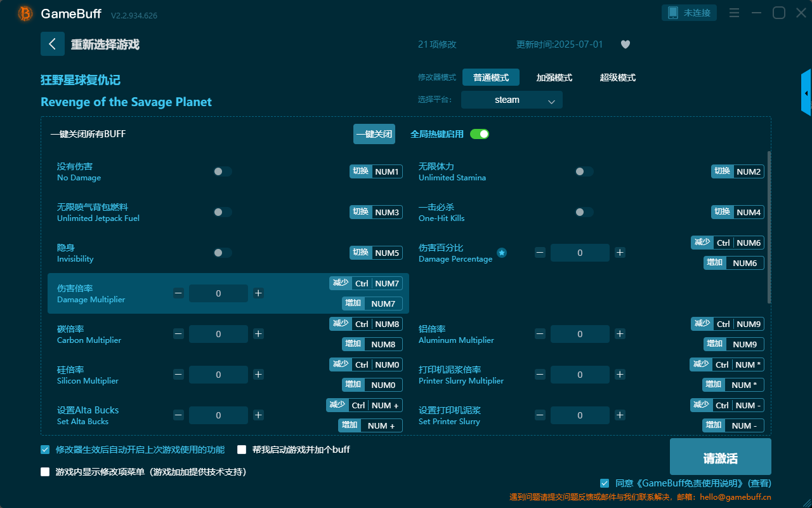Increase Silicon Multiplier with plus icon
Screen dimensions: 812x508
coord(258,375)
